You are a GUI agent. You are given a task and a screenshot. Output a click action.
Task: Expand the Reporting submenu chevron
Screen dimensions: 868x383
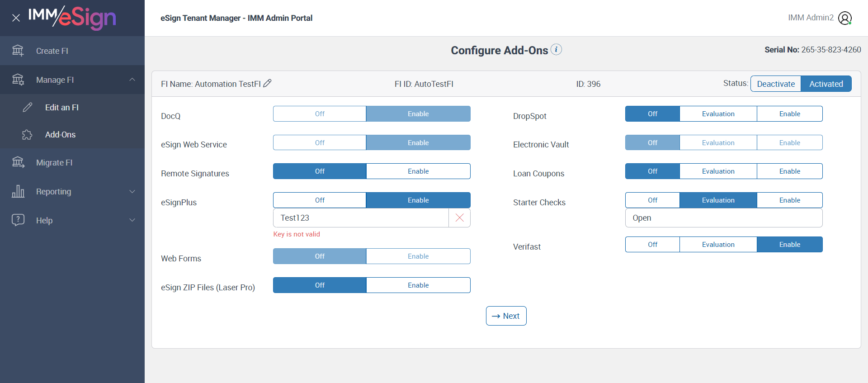tap(132, 191)
